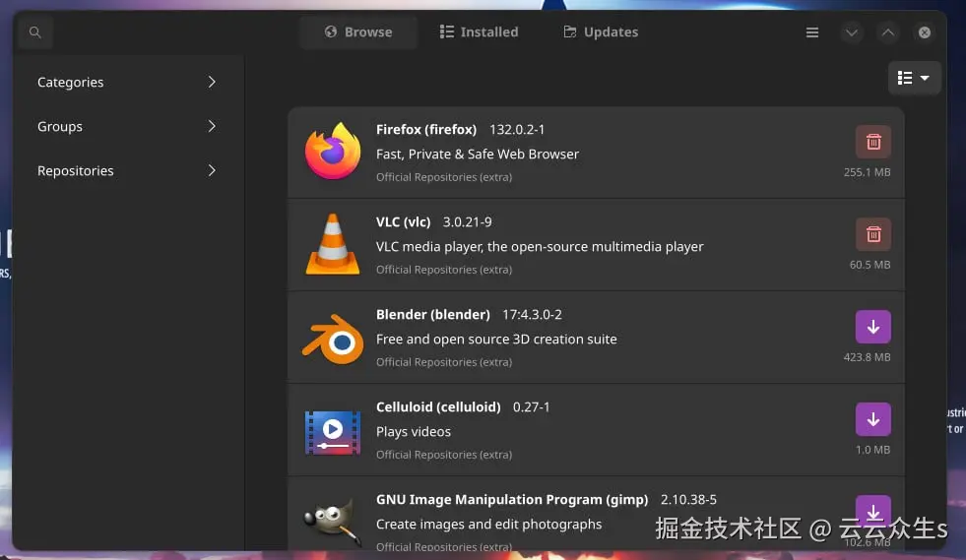Click the GIMP version 2.10.38-5

(688, 499)
